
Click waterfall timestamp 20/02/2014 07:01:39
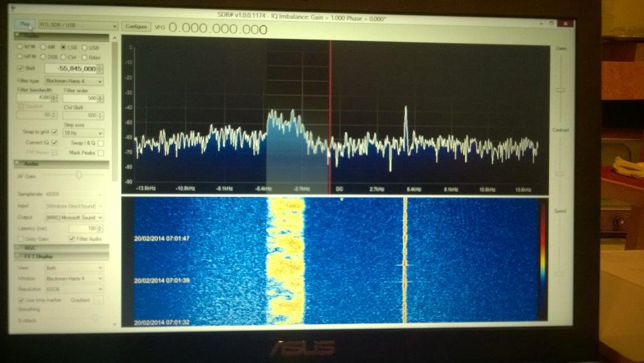pos(162,281)
